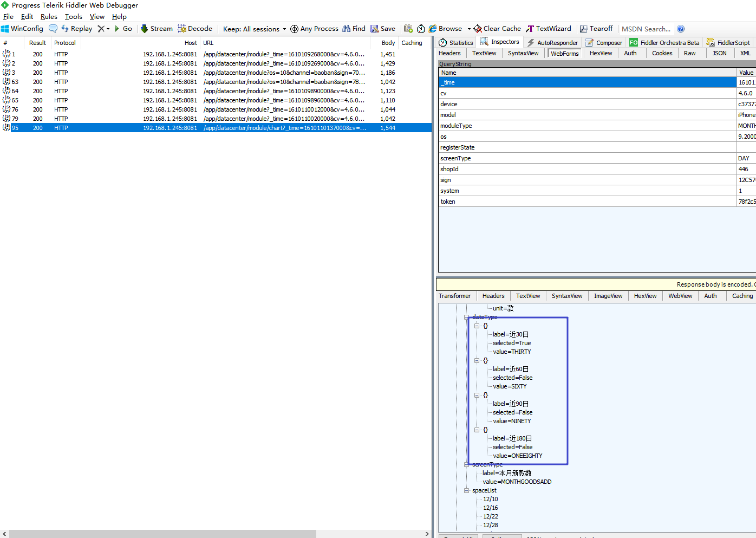756x538 pixels.
Task: Collapse the node containing label=近90日
Action: pos(477,395)
